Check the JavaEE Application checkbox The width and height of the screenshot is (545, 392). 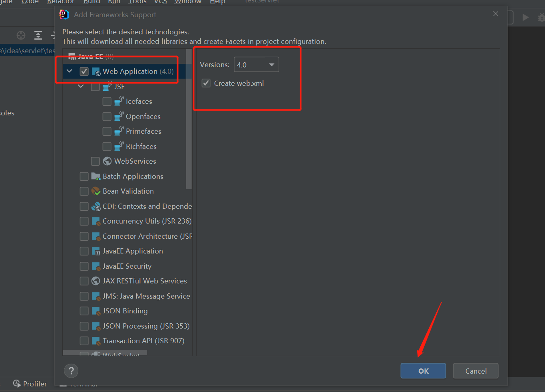coord(84,251)
